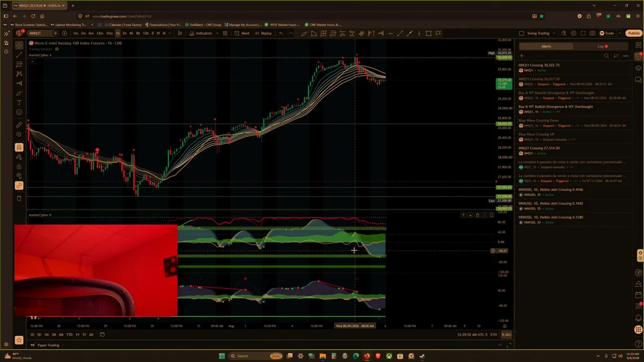This screenshot has width=644, height=362.
Task: Create a new Alert from toolbar
Action: coord(242,33)
